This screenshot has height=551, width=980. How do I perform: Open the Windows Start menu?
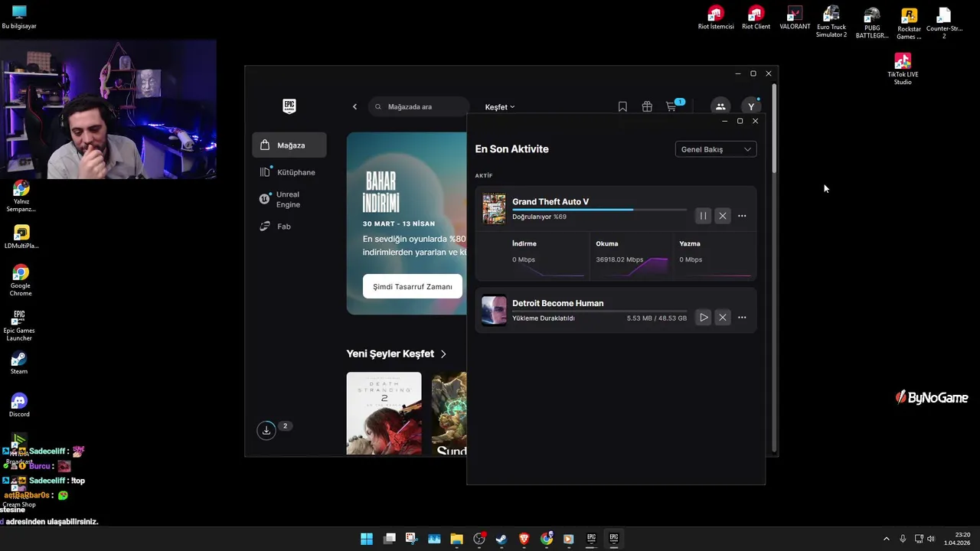367,539
